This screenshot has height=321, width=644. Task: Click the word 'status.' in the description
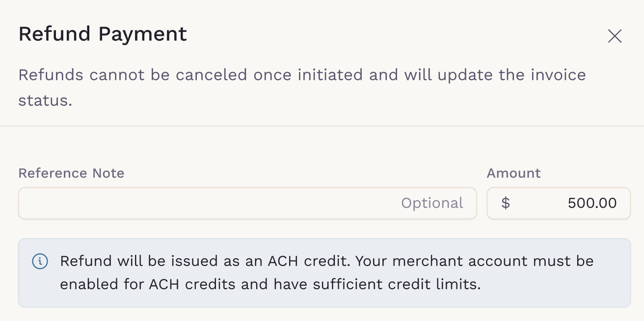tap(45, 101)
